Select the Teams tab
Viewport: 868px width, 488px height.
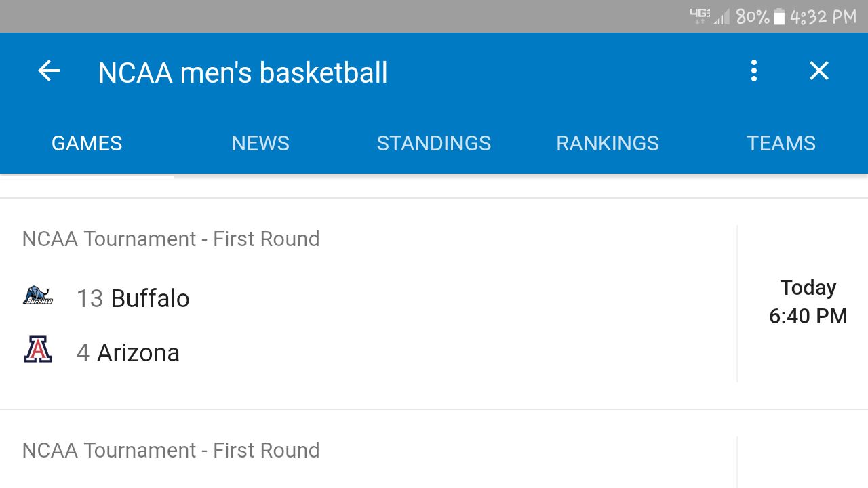[x=781, y=143]
